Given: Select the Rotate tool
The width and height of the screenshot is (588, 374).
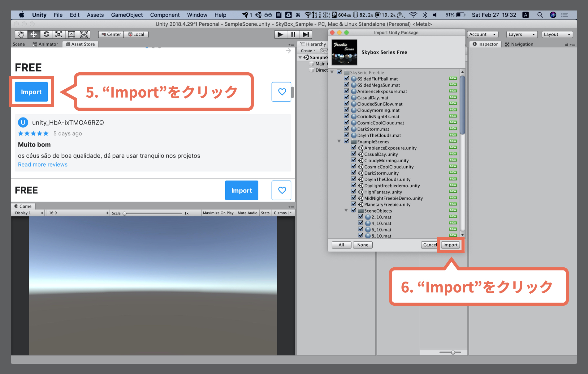Looking at the screenshot, I should click(46, 34).
